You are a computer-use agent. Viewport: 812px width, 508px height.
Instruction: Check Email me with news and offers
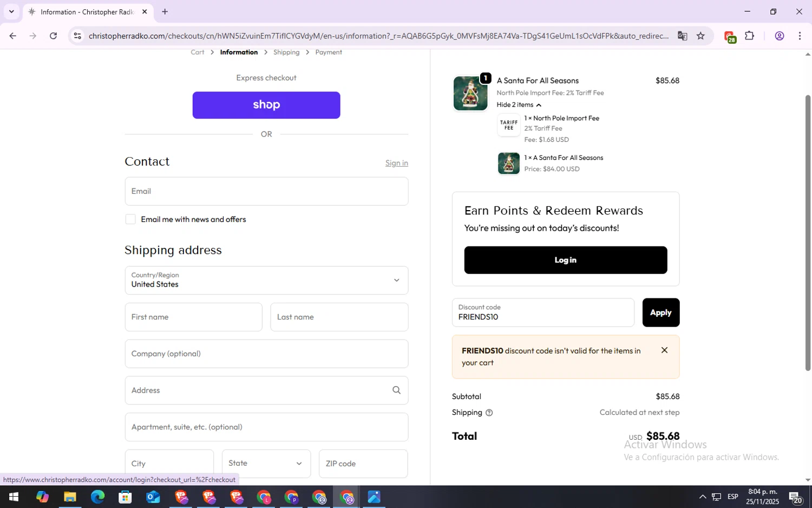coord(130,219)
